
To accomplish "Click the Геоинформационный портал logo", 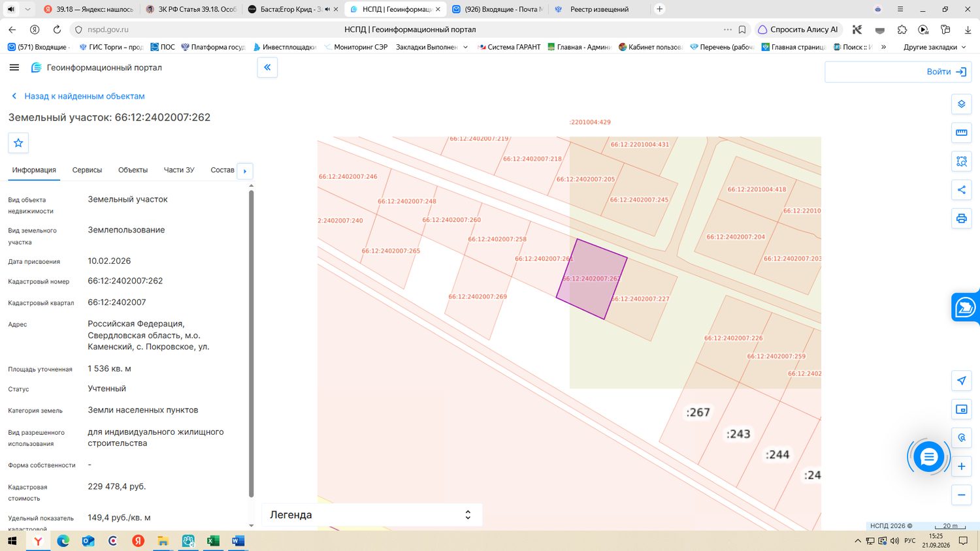I will click(97, 67).
